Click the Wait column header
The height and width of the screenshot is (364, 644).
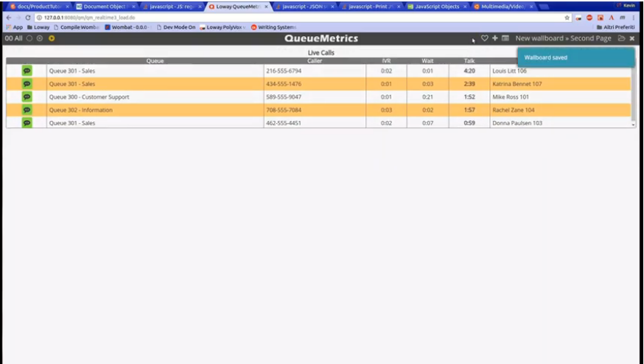pyautogui.click(x=427, y=61)
